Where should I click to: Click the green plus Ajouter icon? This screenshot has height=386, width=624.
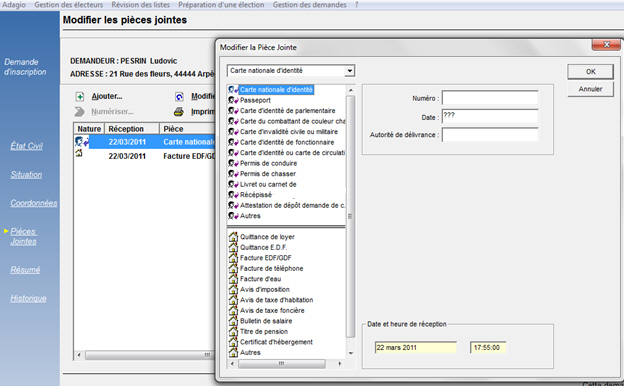tap(80, 97)
